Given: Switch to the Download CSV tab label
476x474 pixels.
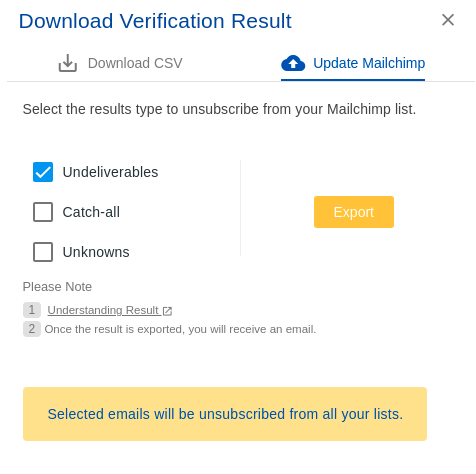Looking at the screenshot, I should tap(135, 63).
